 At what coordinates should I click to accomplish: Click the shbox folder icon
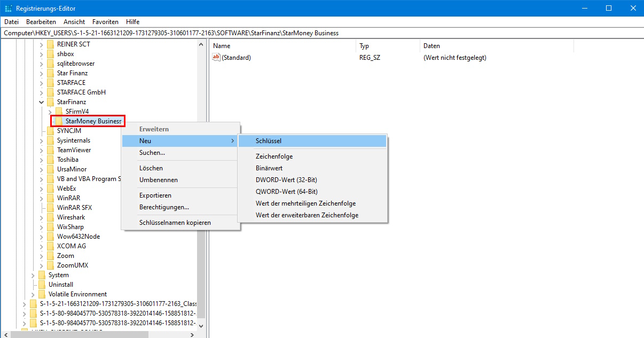(51, 54)
